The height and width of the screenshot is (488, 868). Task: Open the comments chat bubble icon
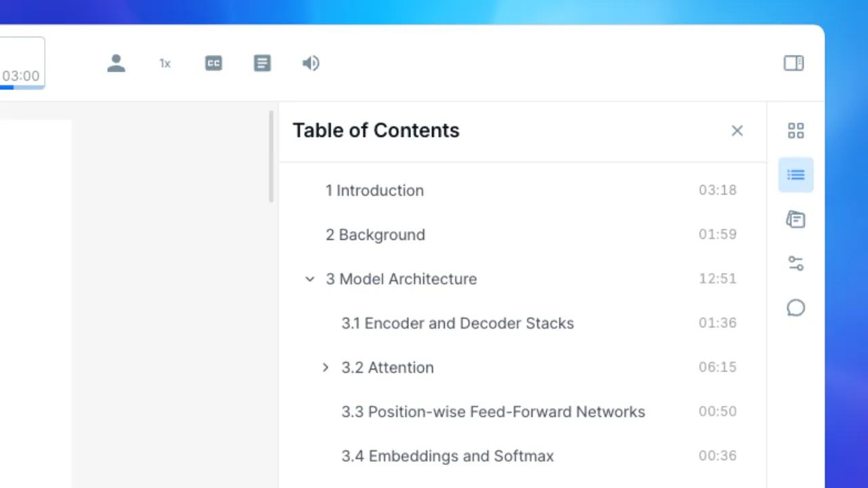pyautogui.click(x=796, y=308)
